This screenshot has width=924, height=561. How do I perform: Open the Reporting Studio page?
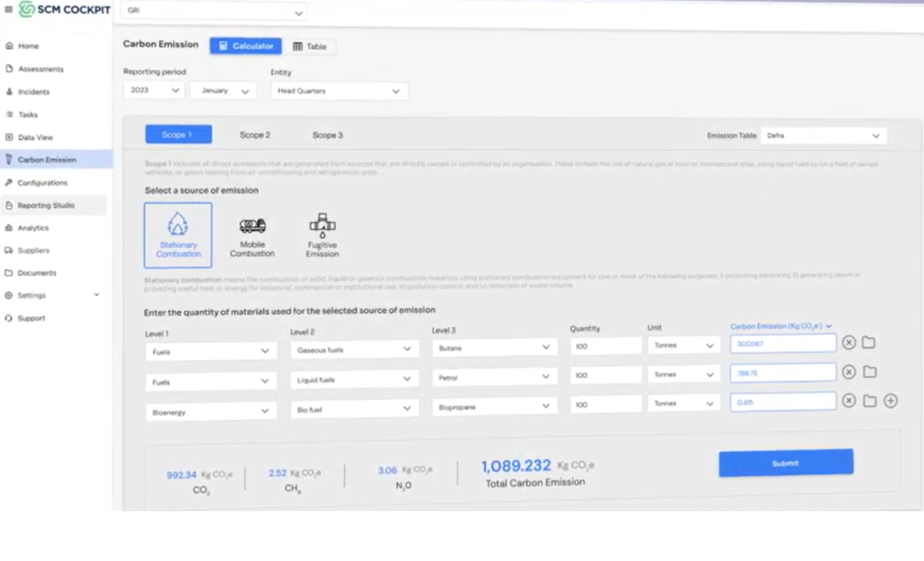pos(44,205)
